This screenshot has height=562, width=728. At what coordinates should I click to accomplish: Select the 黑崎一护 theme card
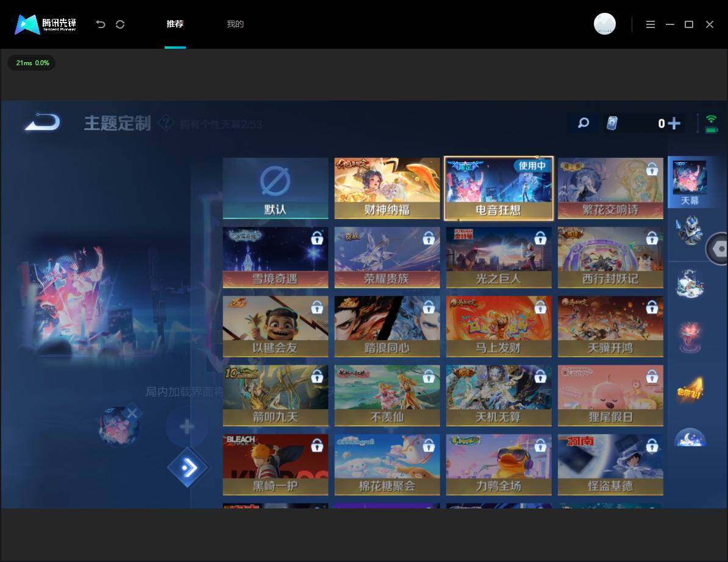point(276,464)
